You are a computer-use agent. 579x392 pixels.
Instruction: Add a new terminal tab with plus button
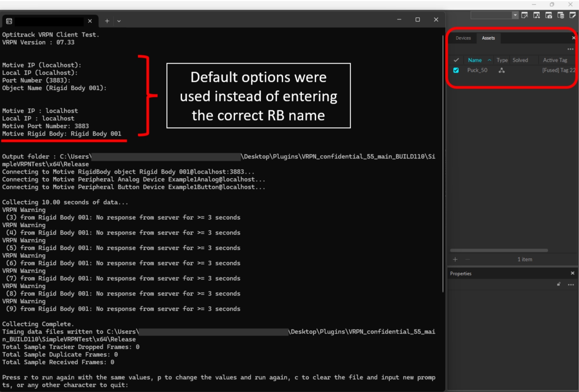pos(107,21)
